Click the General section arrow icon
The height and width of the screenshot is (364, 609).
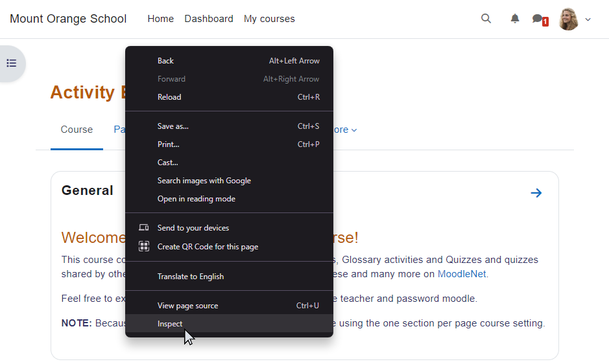point(536,193)
